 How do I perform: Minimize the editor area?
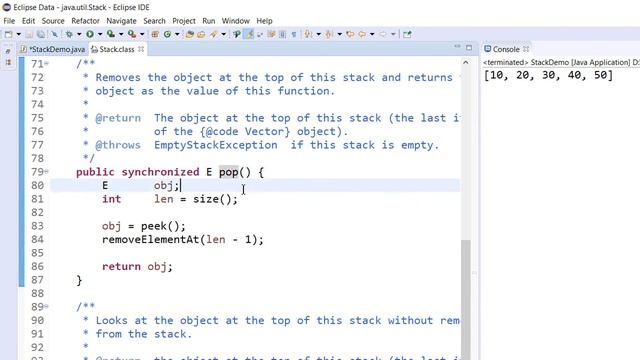457,47
